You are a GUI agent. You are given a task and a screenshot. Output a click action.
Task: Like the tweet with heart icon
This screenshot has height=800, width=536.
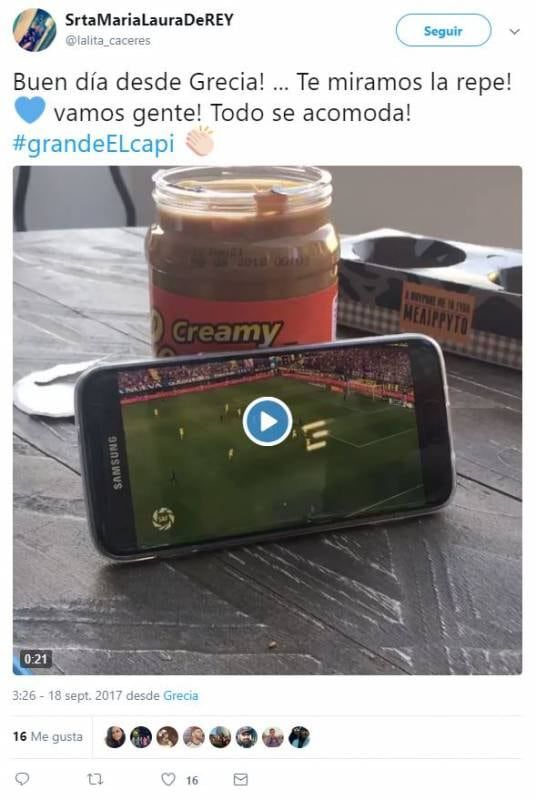[x=168, y=779]
